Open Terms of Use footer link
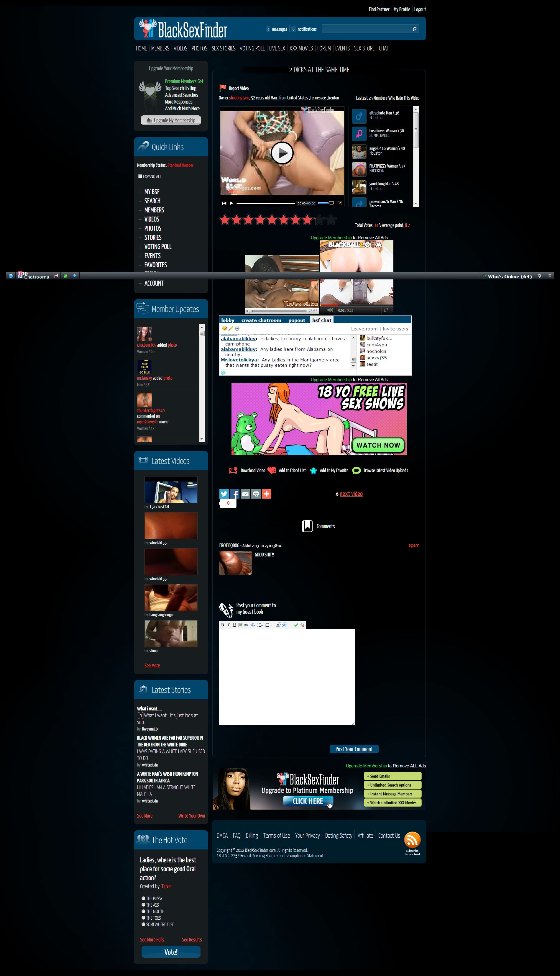Image resolution: width=560 pixels, height=976 pixels. click(x=277, y=836)
